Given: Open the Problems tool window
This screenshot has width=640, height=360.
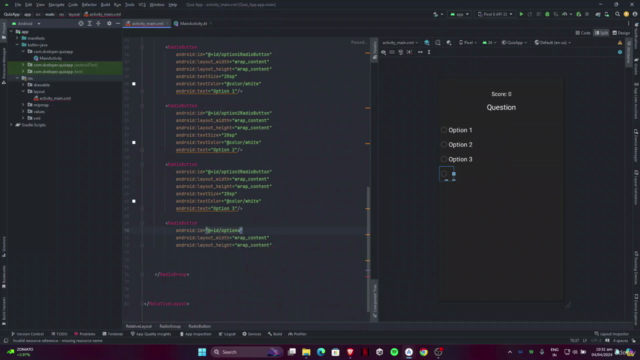Looking at the screenshot, I should tap(85, 334).
